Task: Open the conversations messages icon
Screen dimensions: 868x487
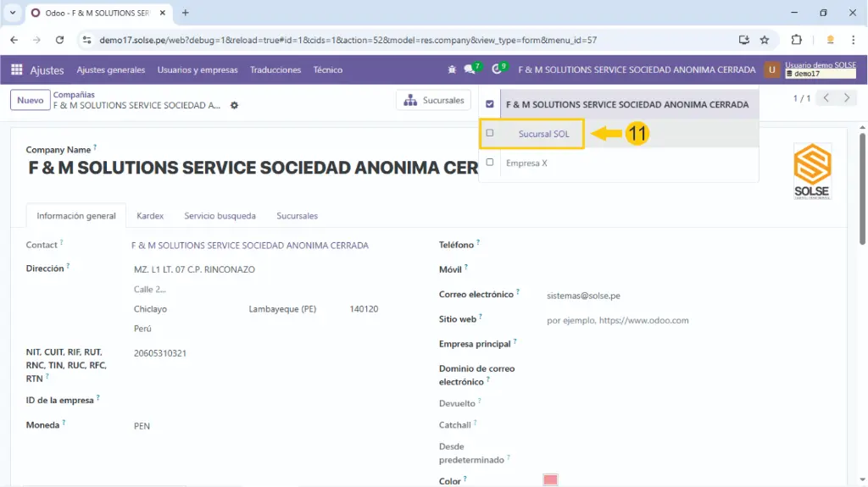Action: (470, 69)
